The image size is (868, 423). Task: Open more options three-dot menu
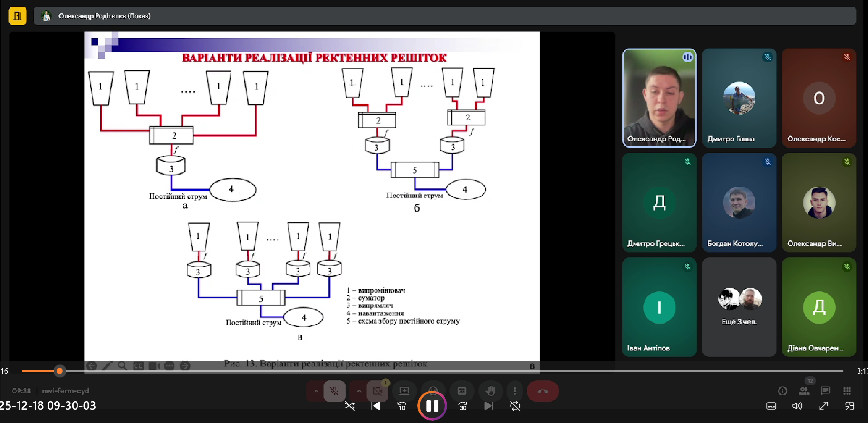tap(515, 391)
